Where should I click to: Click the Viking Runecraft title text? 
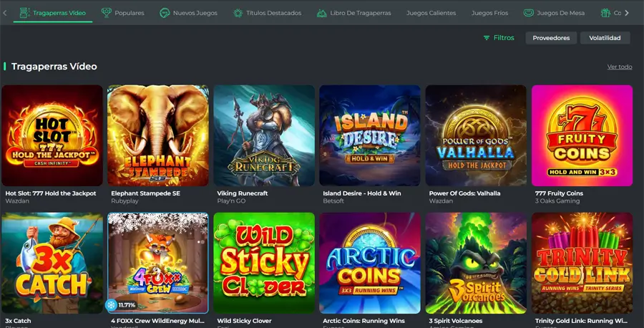coord(243,193)
